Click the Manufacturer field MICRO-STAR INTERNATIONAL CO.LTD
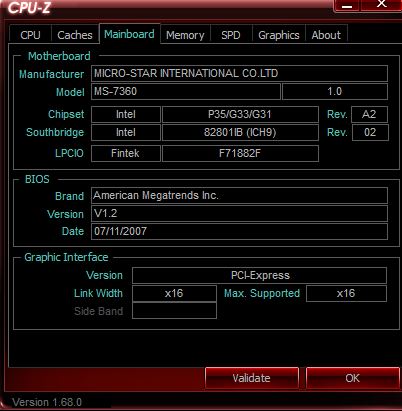The height and width of the screenshot is (411, 402). pyautogui.click(x=239, y=73)
